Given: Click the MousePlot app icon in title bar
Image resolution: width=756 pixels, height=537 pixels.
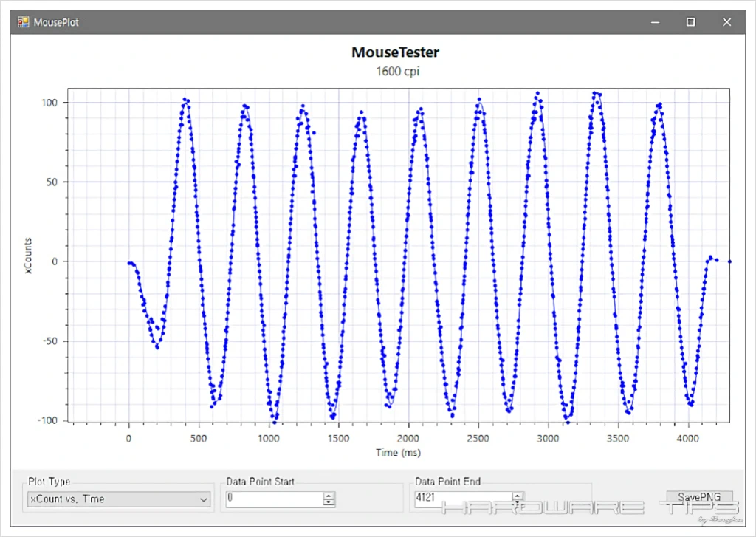Looking at the screenshot, I should click(x=23, y=22).
